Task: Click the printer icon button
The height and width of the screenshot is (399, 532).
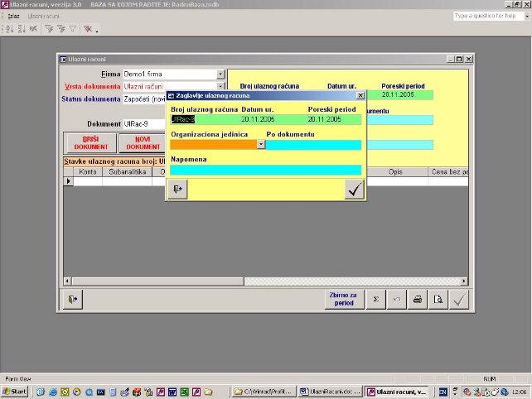Action: click(x=419, y=300)
